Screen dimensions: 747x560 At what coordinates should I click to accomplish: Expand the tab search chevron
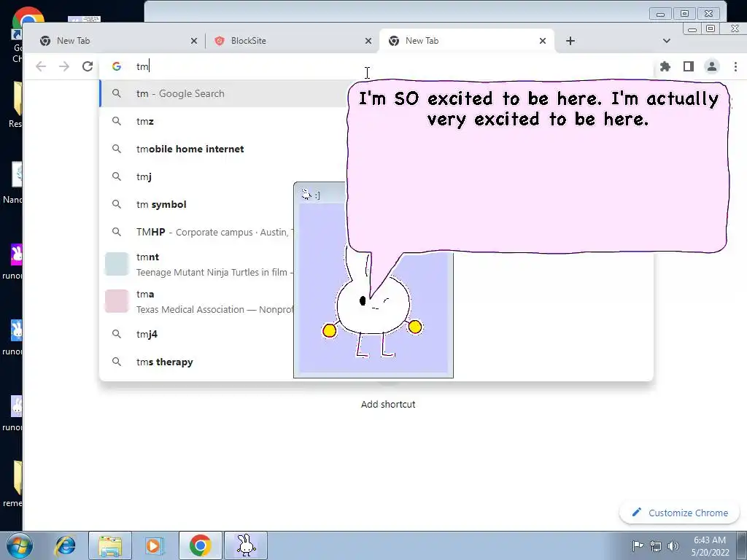pos(667,41)
